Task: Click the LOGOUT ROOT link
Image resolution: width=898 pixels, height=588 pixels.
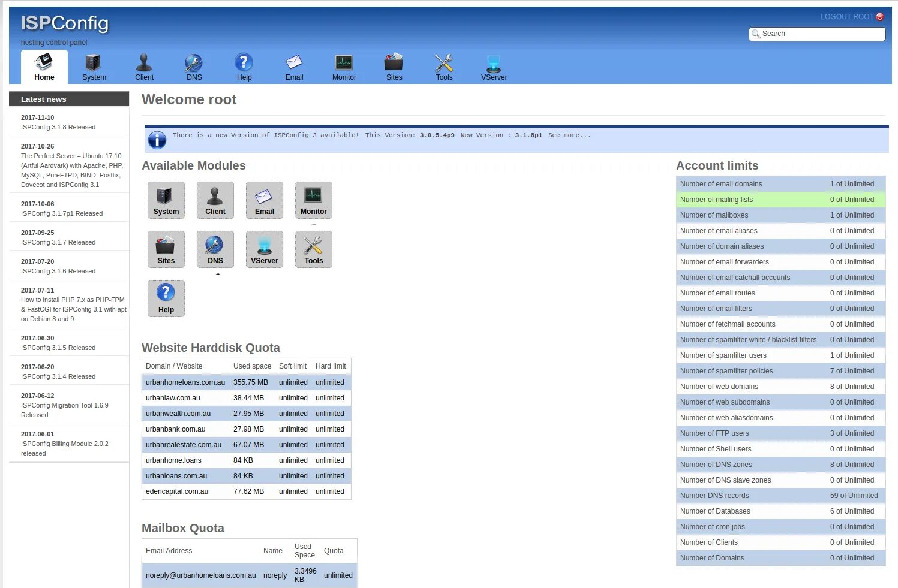Action: click(847, 17)
